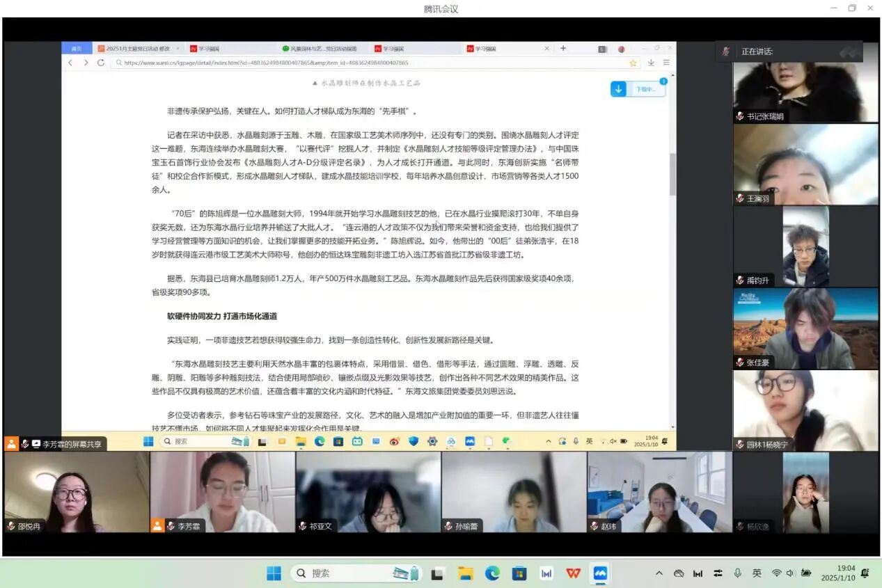Open Microsoft Store from the taskbar
Image resolution: width=882 pixels, height=588 pixels.
tap(519, 573)
